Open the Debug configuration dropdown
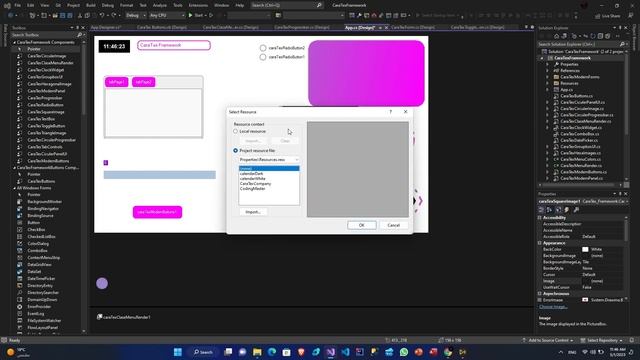640x360 pixels. (x=136, y=16)
